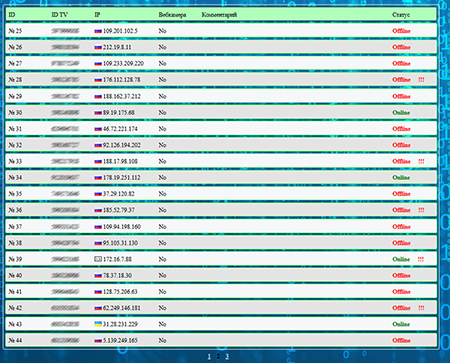Click the flag icon next to 92.126.194.202

click(x=98, y=145)
